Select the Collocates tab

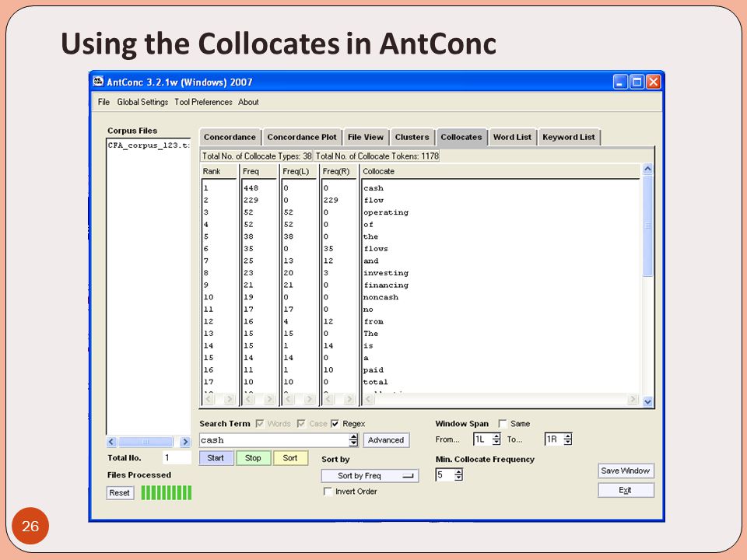[x=461, y=137]
